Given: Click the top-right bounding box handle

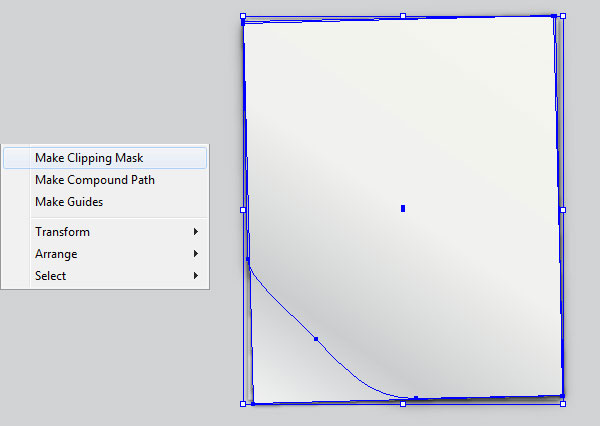Looking at the screenshot, I should click(x=563, y=16).
